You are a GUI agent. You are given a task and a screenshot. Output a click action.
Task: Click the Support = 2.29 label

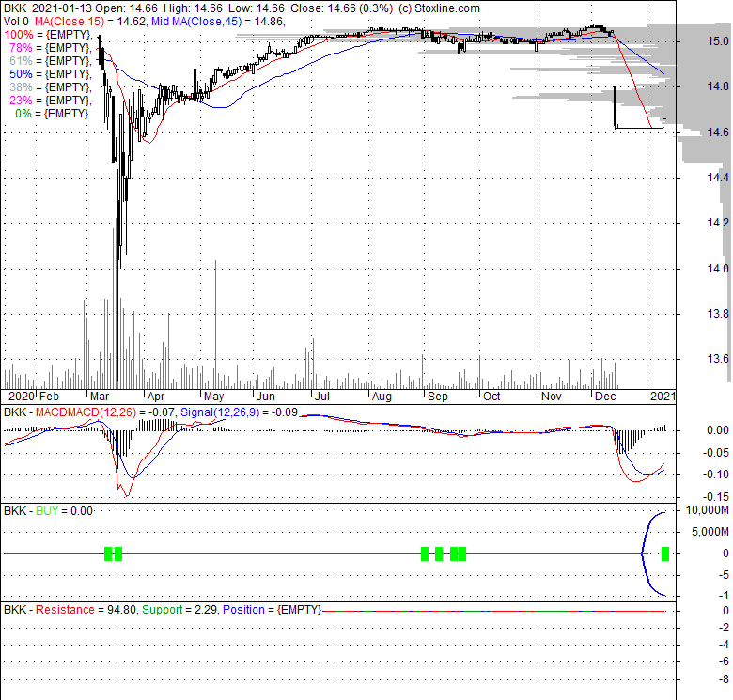(179, 610)
